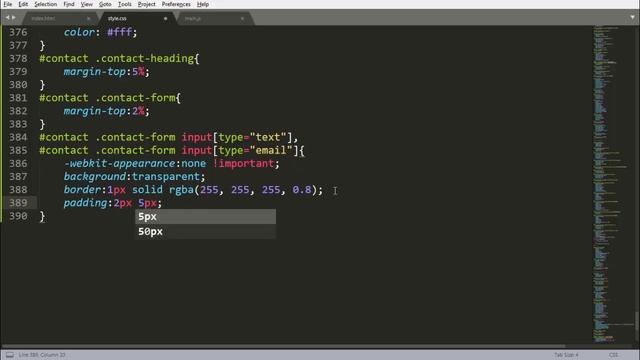Click the horizontal scrollbar

click(x=284, y=346)
